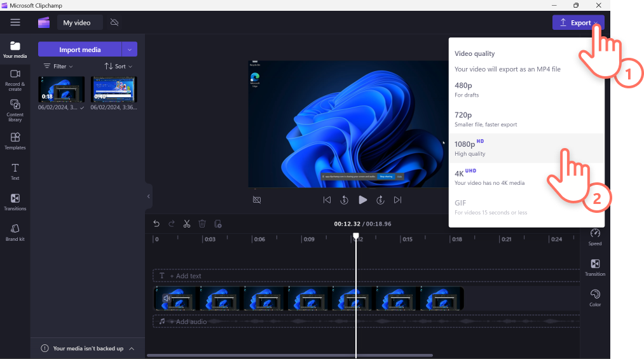Click the Import media button

pos(79,50)
